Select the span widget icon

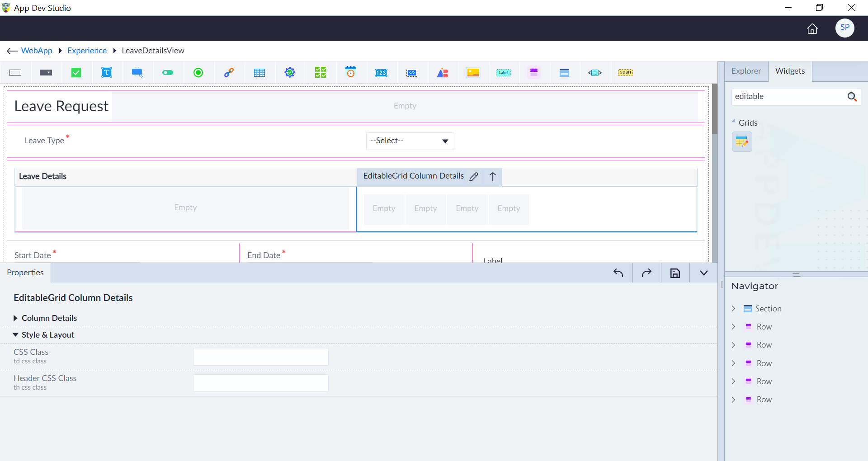click(x=626, y=72)
